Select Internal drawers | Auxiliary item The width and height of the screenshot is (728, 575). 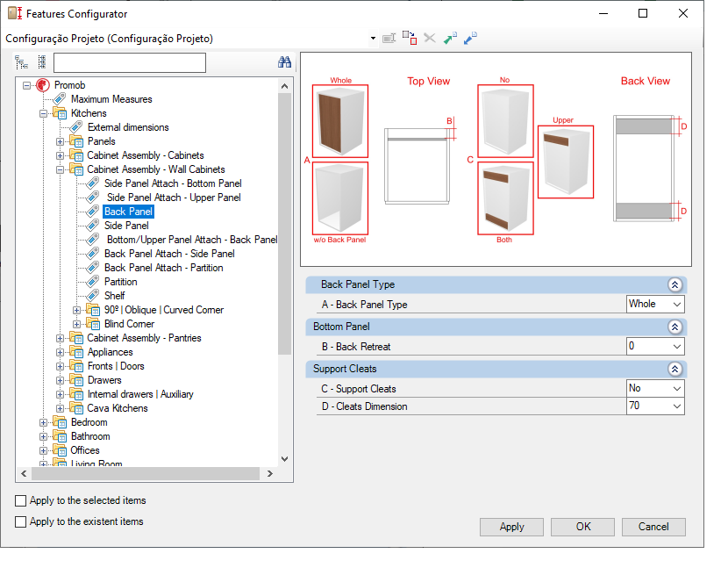140,394
